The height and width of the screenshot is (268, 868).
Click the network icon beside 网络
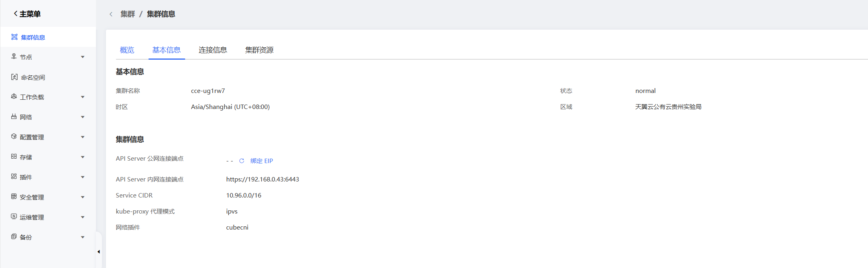(14, 117)
